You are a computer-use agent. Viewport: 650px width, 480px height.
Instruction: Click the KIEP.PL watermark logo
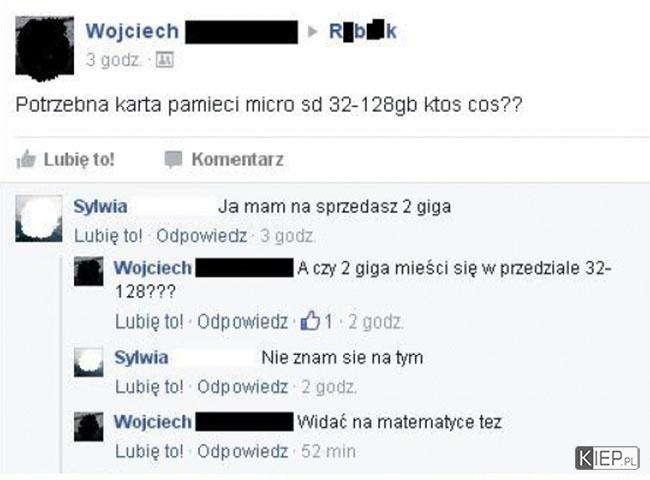607,458
